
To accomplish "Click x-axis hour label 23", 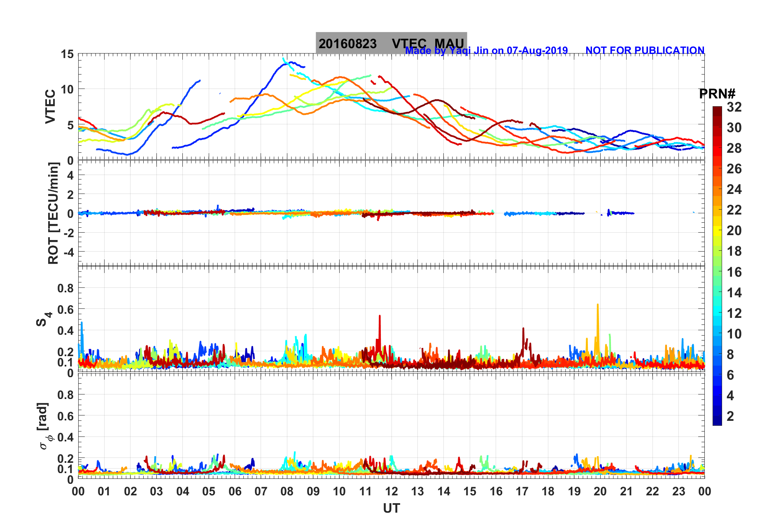I will (x=679, y=491).
